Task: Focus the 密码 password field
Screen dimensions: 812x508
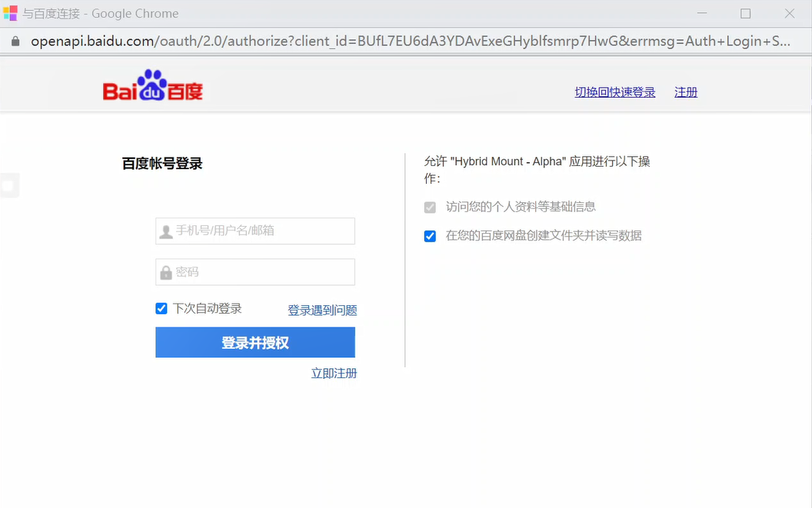Action: coord(255,272)
